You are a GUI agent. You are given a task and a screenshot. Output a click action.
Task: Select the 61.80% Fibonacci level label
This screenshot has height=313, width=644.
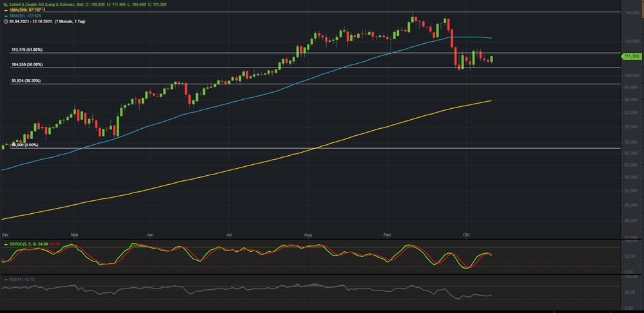pos(26,50)
